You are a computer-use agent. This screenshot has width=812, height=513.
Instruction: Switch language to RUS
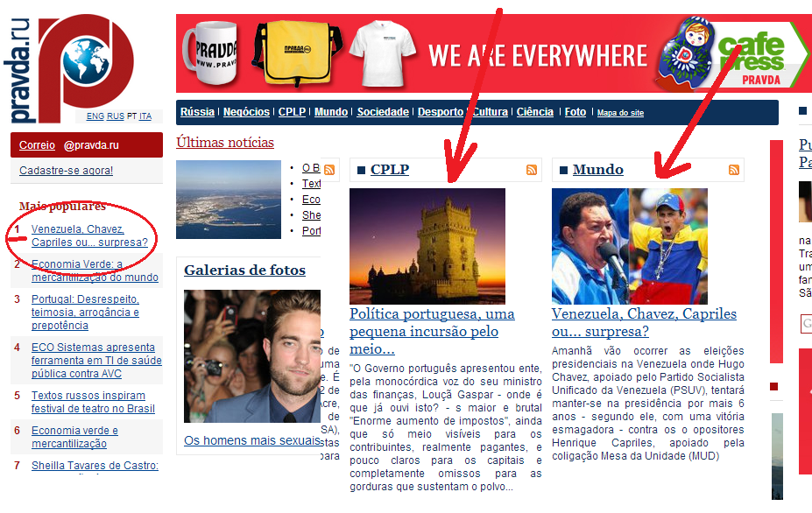point(116,116)
